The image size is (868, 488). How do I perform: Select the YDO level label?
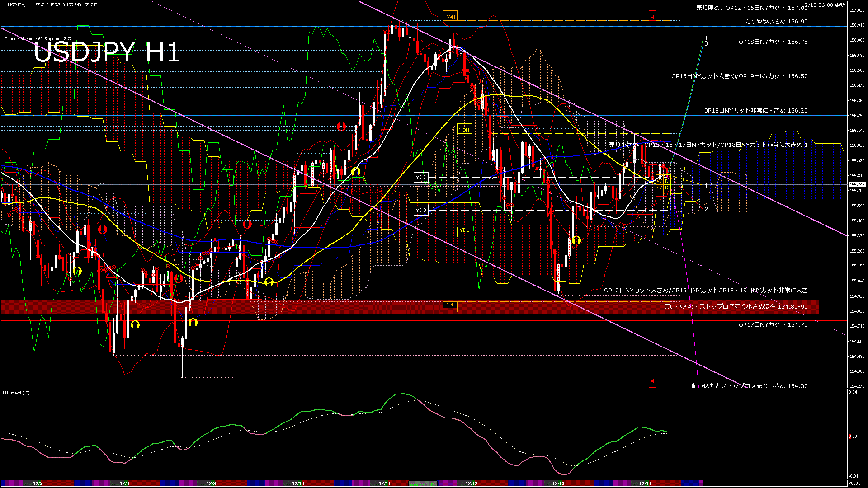point(421,210)
